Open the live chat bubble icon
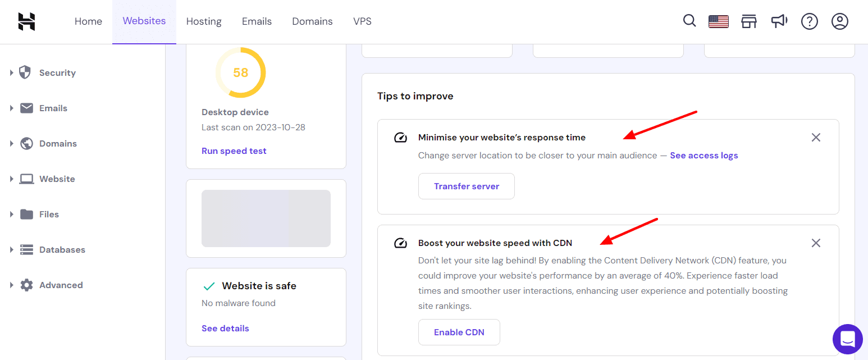The height and width of the screenshot is (360, 868). tap(847, 339)
